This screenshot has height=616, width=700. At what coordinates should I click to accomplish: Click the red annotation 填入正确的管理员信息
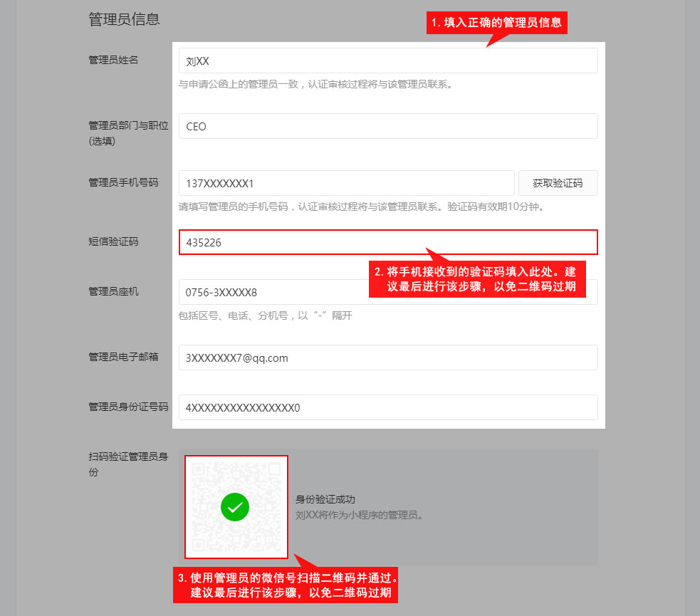tap(497, 23)
